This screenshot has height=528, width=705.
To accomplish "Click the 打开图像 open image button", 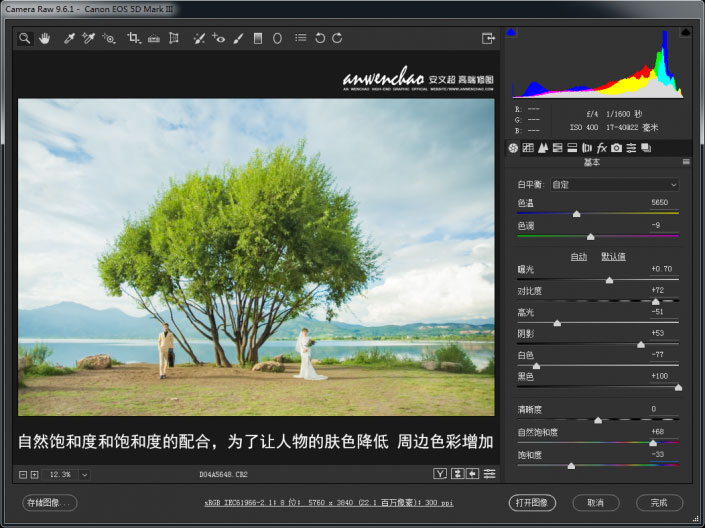I will coord(532,503).
